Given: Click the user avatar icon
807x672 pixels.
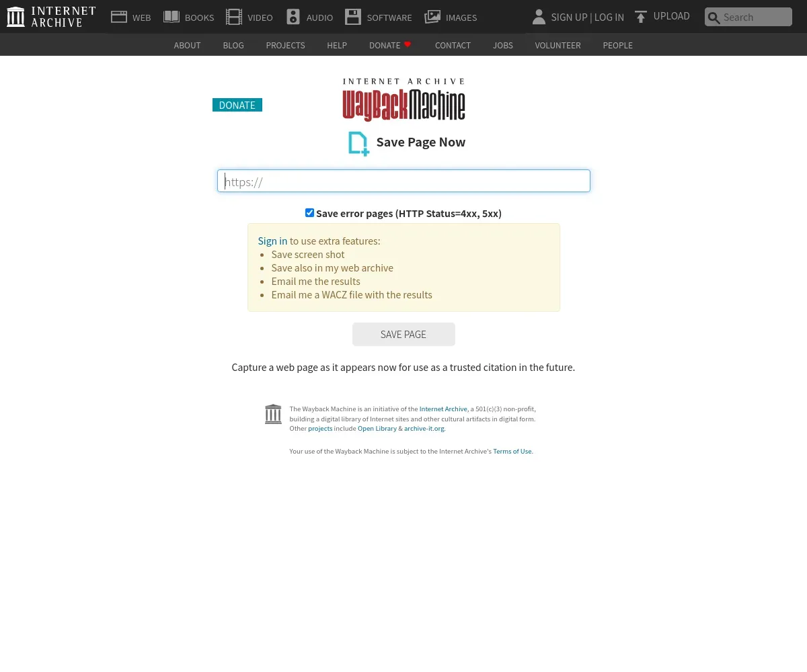Looking at the screenshot, I should (x=539, y=17).
